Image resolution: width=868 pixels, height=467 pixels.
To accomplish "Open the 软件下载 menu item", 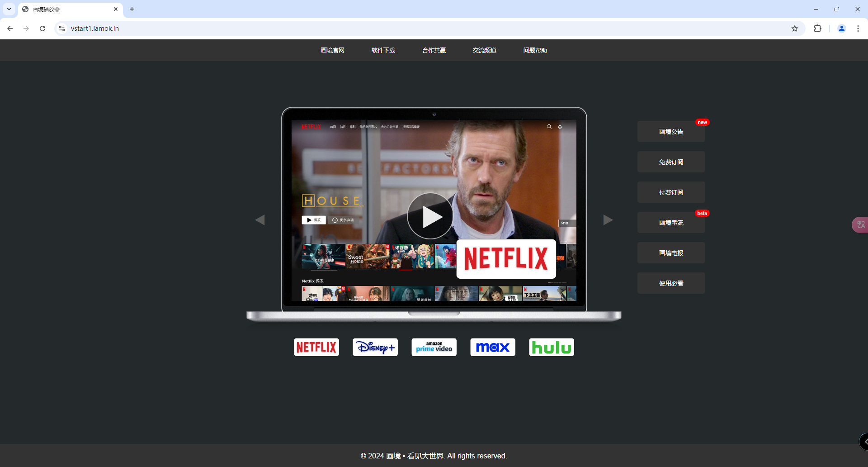I will pos(383,50).
